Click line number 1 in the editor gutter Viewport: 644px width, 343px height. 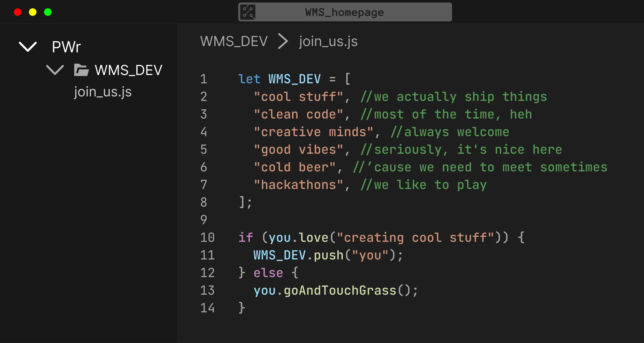[x=204, y=79]
